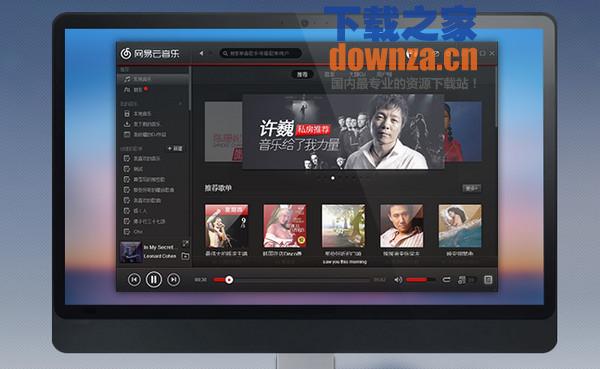600x369 pixels.
Task: Open the red cover with blonde woman
Action: coord(285,226)
